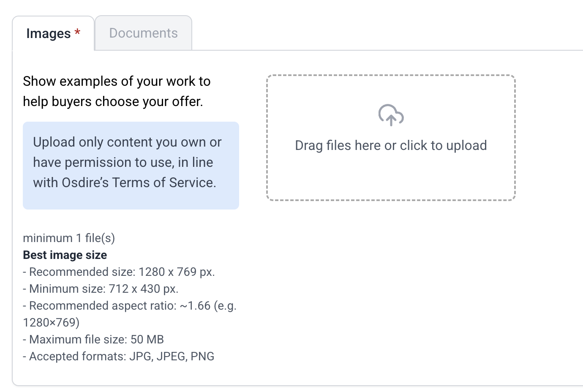Click the "1280×769)" example text
Image resolution: width=583 pixels, height=392 pixels.
pyautogui.click(x=51, y=323)
